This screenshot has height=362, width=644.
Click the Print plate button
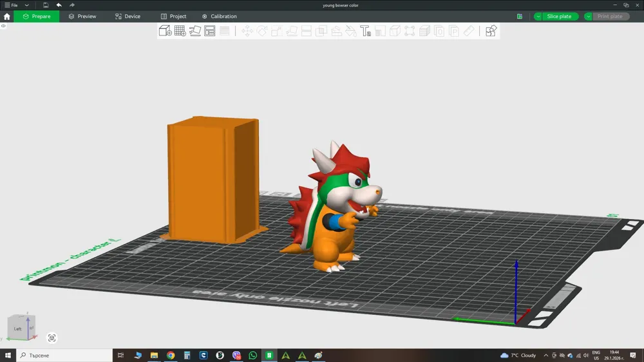[611, 17]
